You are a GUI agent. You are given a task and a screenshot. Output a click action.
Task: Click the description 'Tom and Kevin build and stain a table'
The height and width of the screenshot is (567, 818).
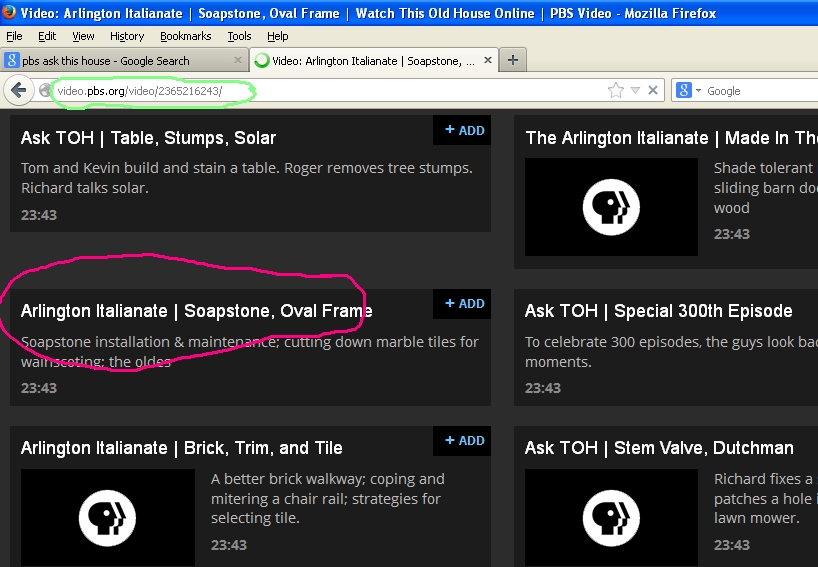click(x=247, y=178)
